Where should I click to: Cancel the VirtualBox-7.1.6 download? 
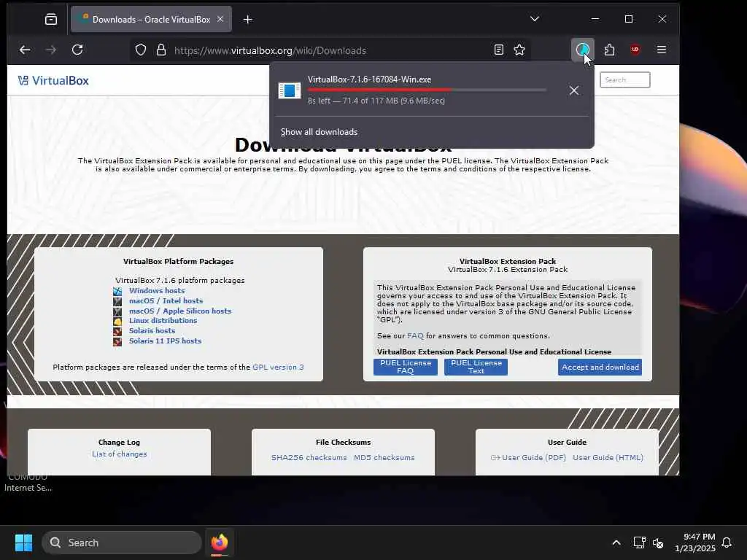(x=574, y=90)
